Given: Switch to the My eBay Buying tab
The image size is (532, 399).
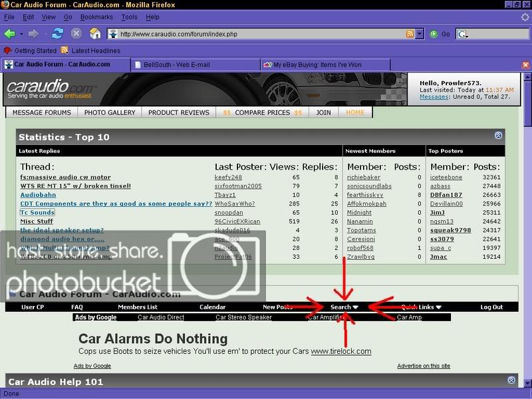Looking at the screenshot, I should (326, 65).
